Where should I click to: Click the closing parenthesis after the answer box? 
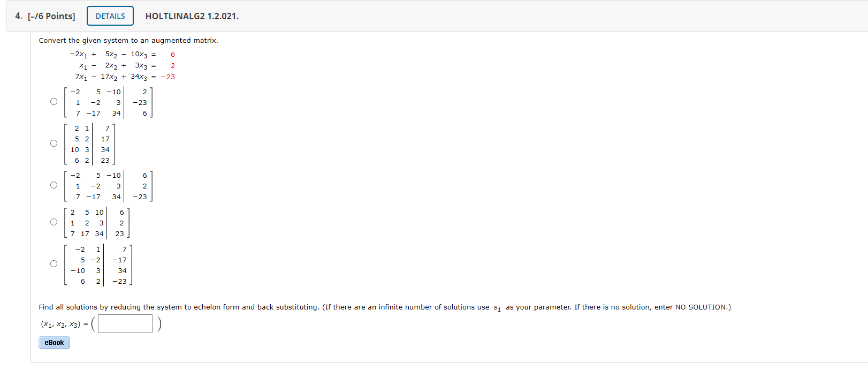coord(158,323)
